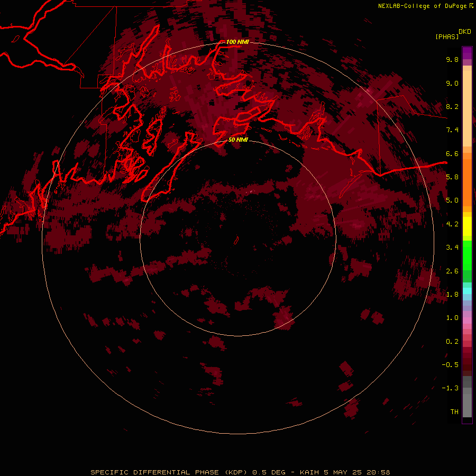Screen dimensions: 476x476
Task: Pick the light peach color bar segment
Action: point(467,109)
